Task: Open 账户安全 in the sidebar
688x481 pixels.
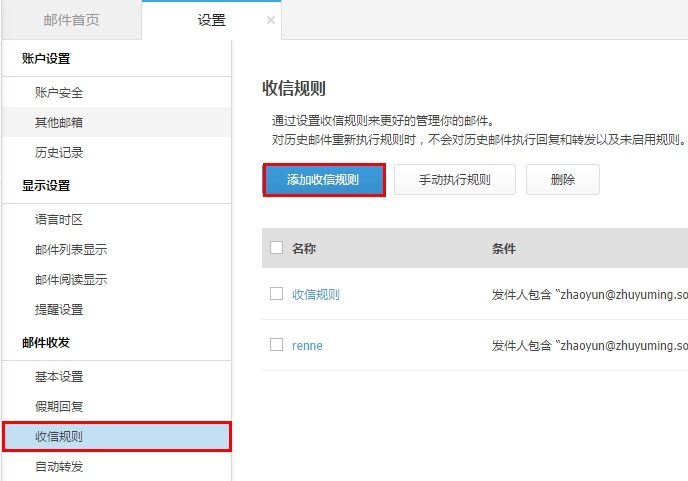Action: pos(59,93)
